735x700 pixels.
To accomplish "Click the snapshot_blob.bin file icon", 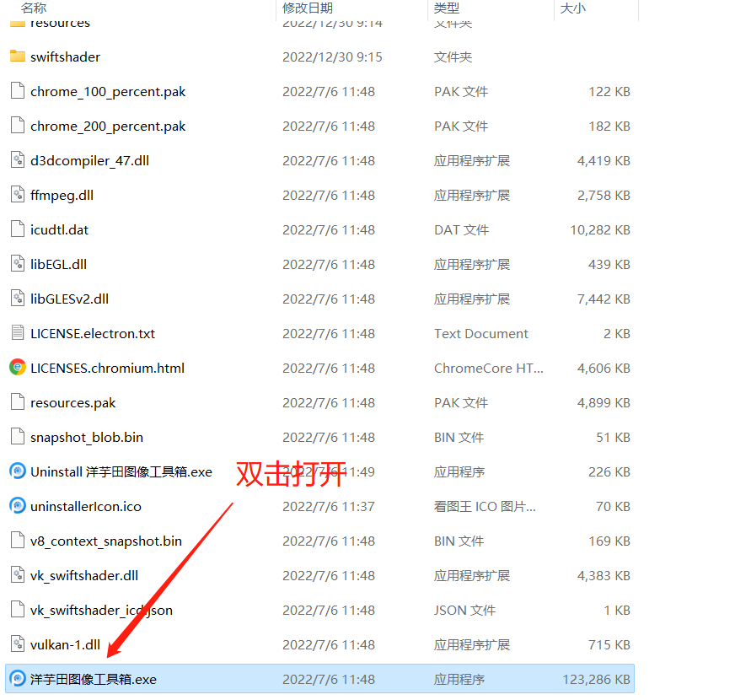I will coord(18,437).
